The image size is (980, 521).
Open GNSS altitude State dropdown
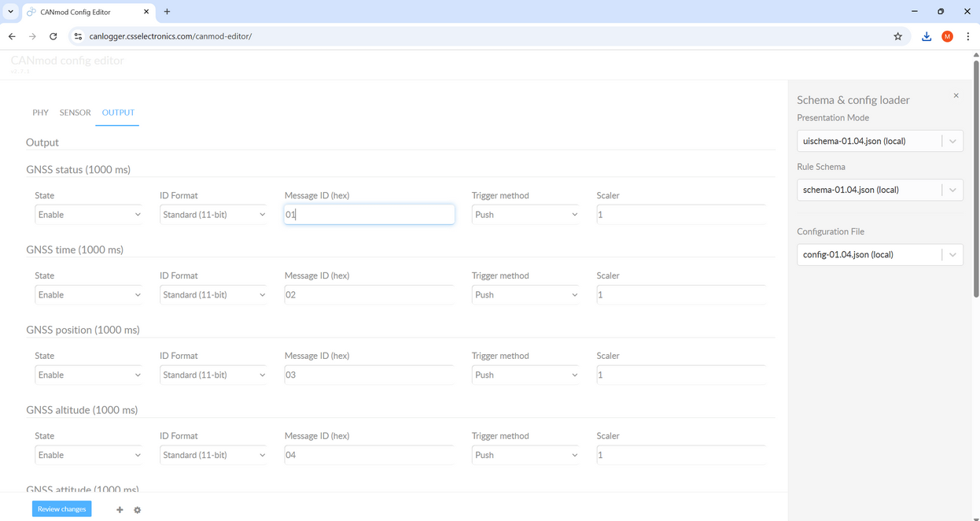tap(88, 455)
